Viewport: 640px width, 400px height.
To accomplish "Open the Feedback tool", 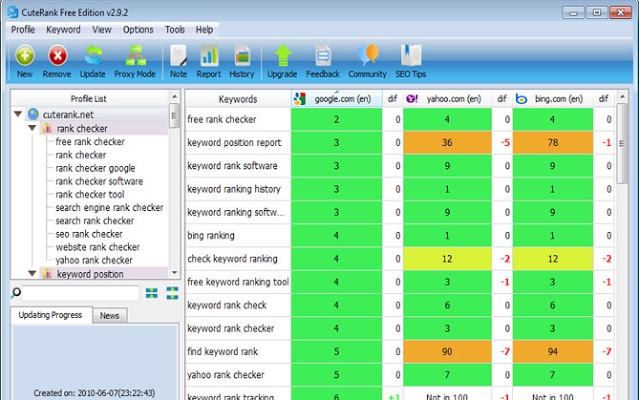I will tap(323, 56).
